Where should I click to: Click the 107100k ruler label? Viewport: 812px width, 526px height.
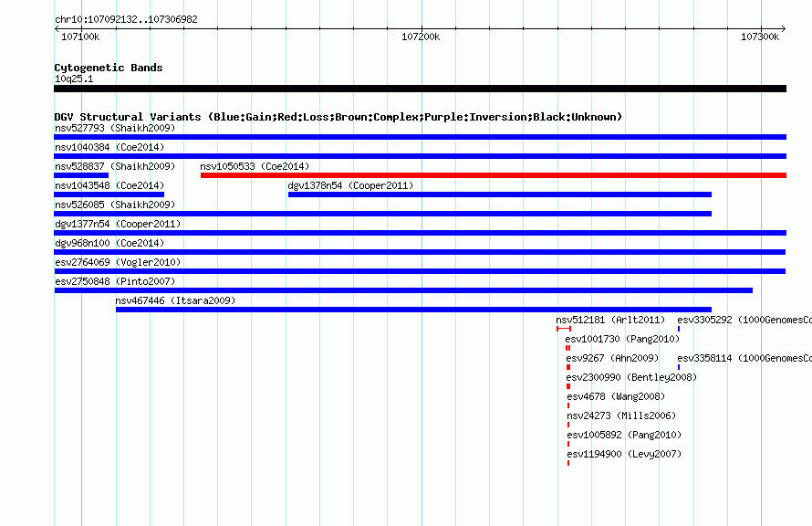[x=80, y=37]
